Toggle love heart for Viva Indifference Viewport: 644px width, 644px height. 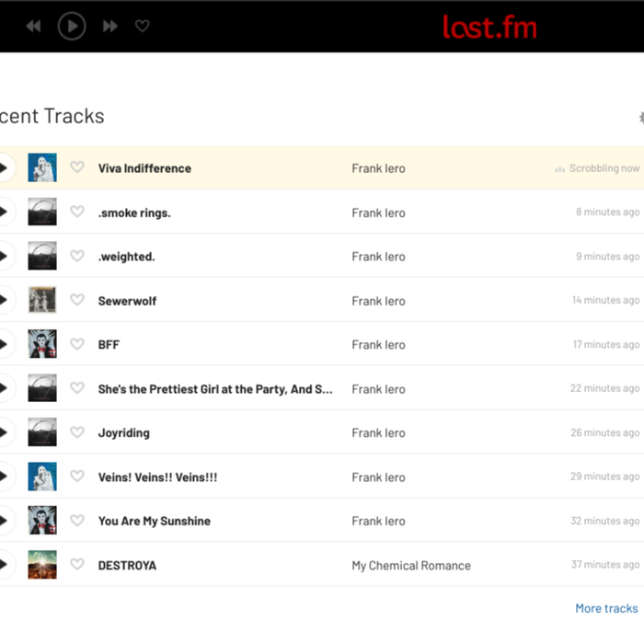(77, 168)
